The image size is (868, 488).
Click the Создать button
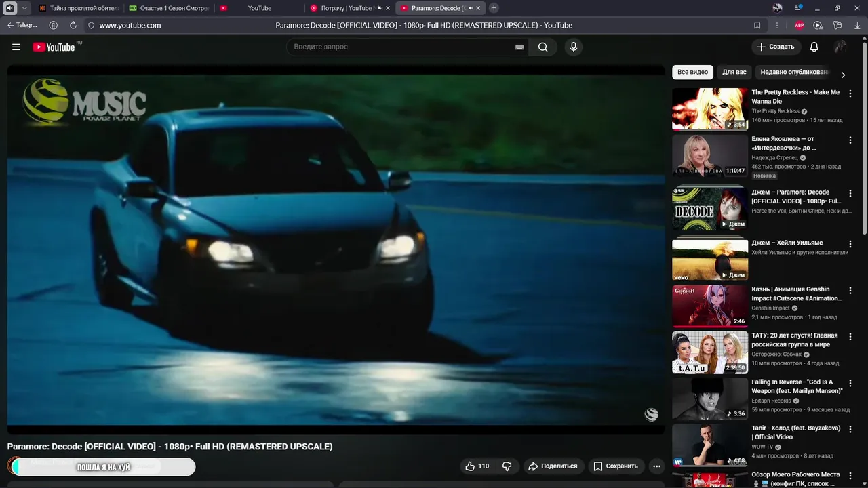(776, 47)
